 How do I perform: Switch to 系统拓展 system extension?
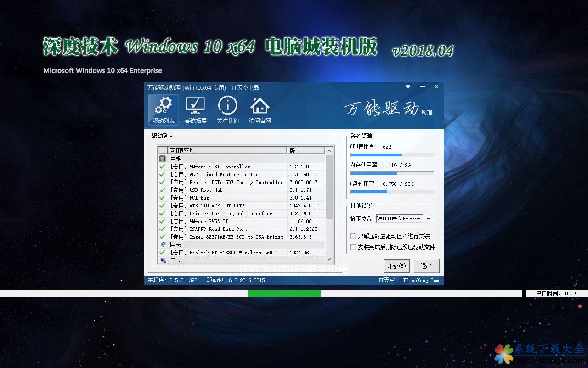click(x=195, y=110)
